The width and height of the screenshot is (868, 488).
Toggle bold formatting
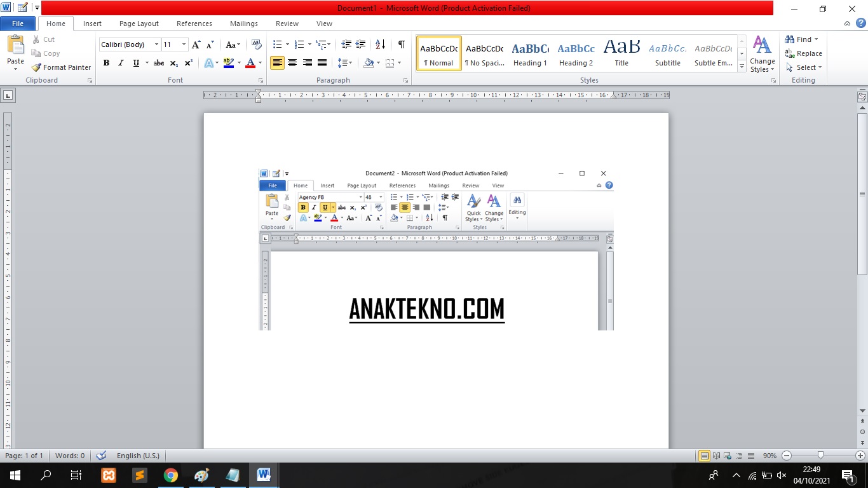(x=106, y=63)
